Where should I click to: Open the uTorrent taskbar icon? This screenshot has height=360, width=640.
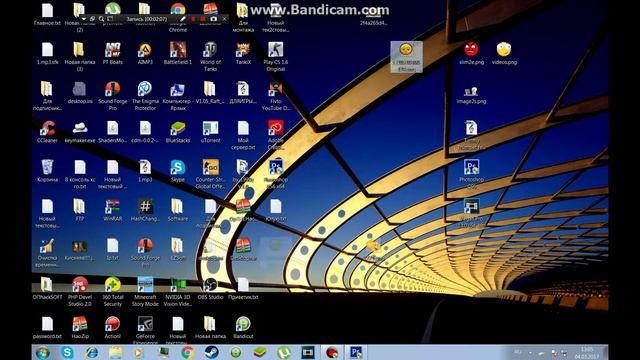(x=284, y=352)
